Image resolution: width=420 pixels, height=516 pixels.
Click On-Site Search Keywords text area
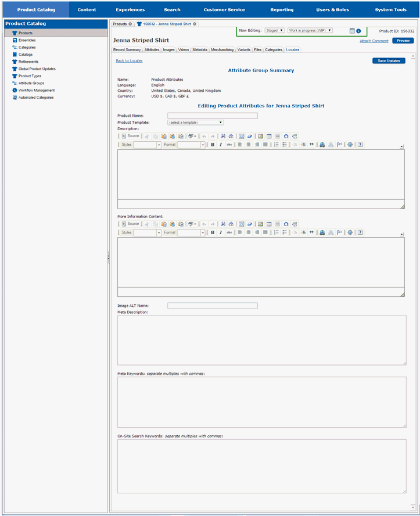tap(262, 466)
